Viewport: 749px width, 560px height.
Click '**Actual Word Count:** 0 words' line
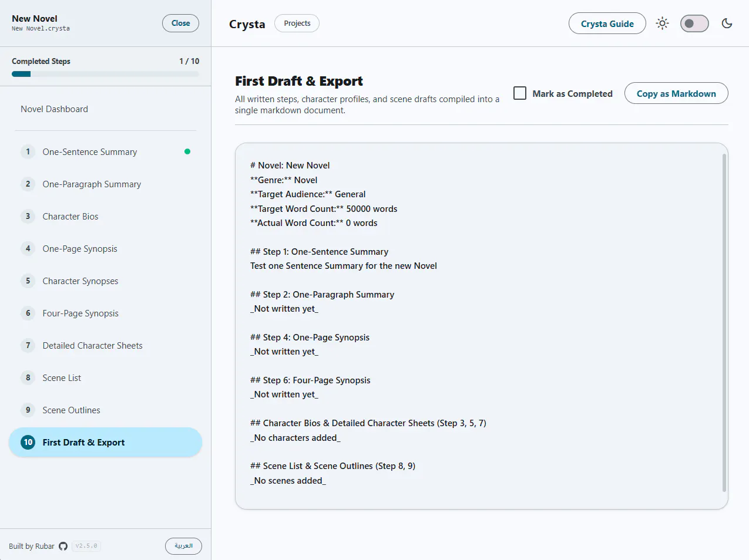[314, 223]
